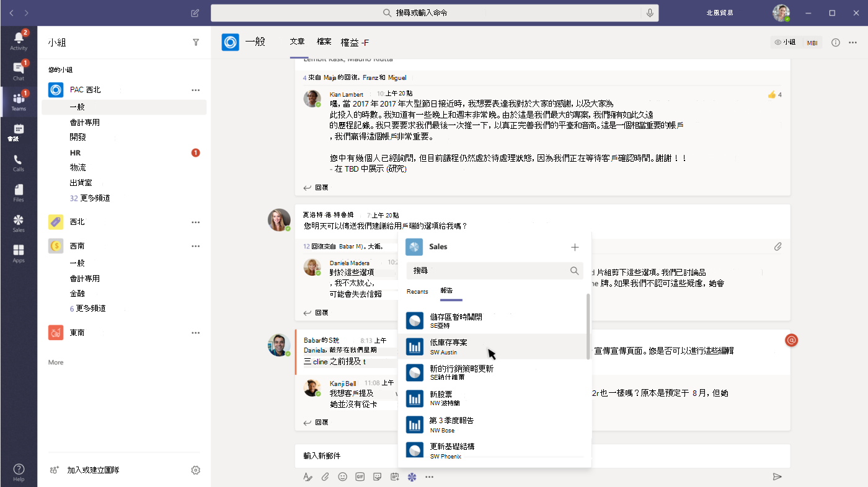Image resolution: width=868 pixels, height=487 pixels.
Task: Open the Calendar meetings icon
Action: (19, 132)
